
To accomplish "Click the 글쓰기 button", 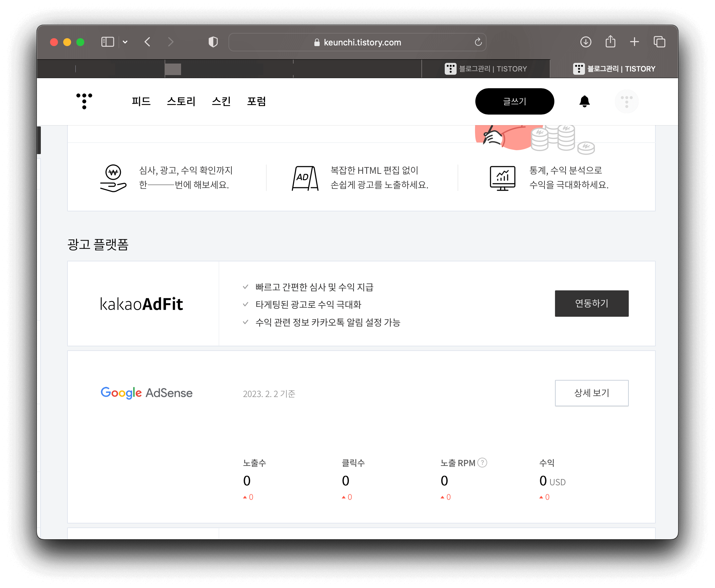I will click(x=514, y=101).
